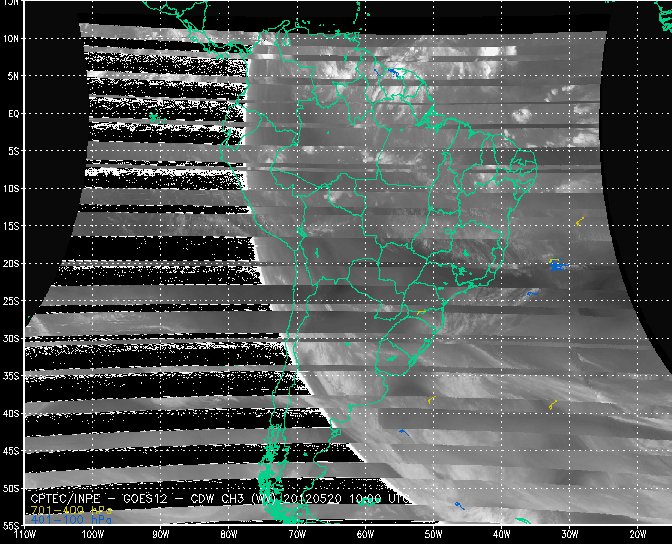Click the 40S latitude label
The width and height of the screenshot is (672, 544).
pos(11,414)
